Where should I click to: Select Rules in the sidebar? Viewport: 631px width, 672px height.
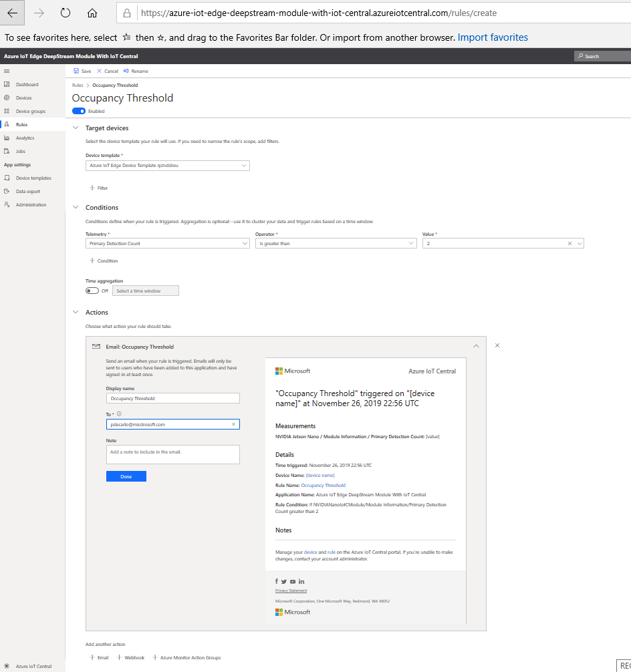coord(21,125)
